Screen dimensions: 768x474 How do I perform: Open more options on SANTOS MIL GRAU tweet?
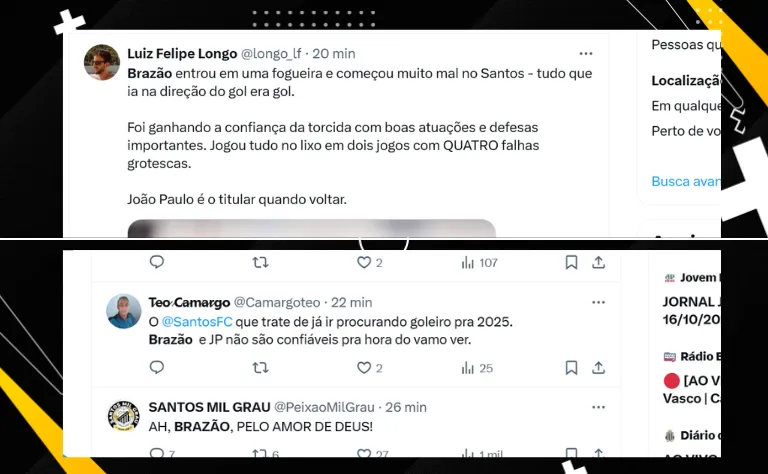click(x=599, y=407)
